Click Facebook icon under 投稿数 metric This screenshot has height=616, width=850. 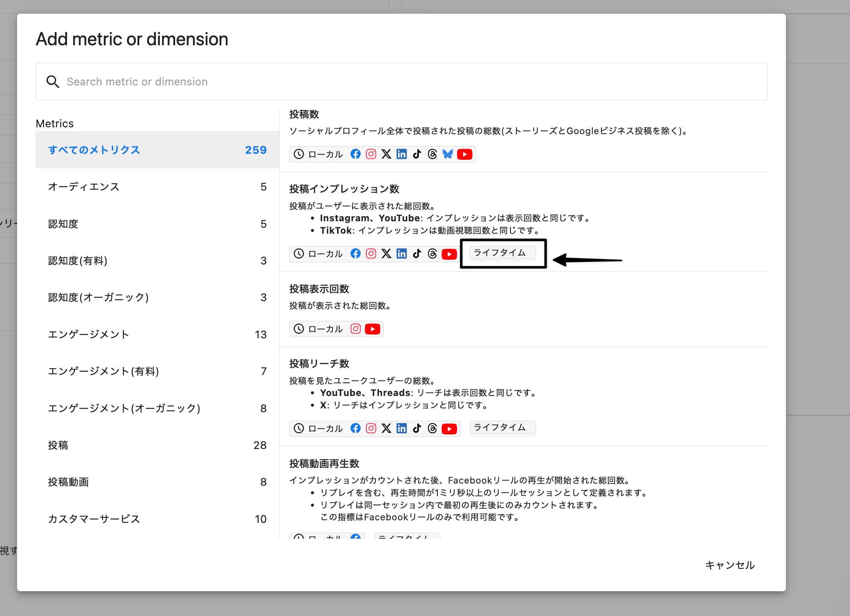coord(355,154)
